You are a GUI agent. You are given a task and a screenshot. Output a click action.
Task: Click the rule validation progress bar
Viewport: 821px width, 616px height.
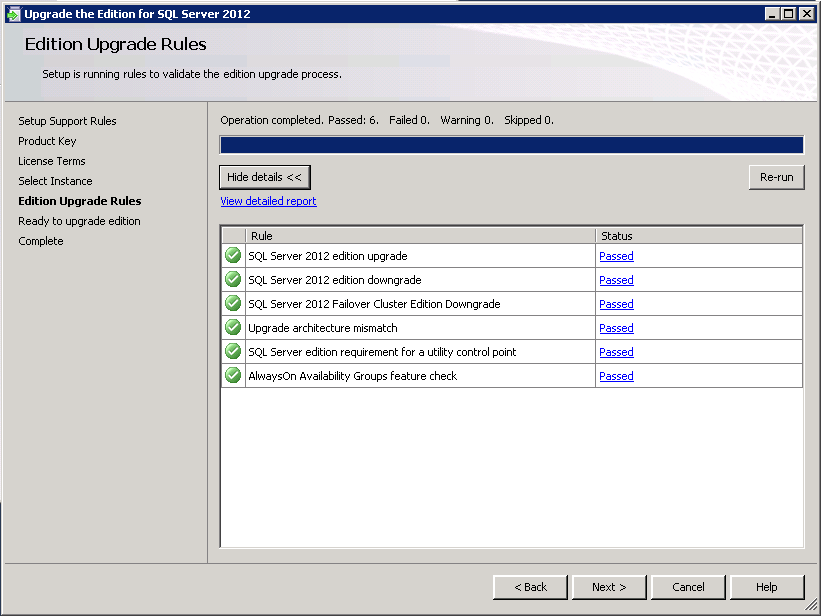(512, 145)
